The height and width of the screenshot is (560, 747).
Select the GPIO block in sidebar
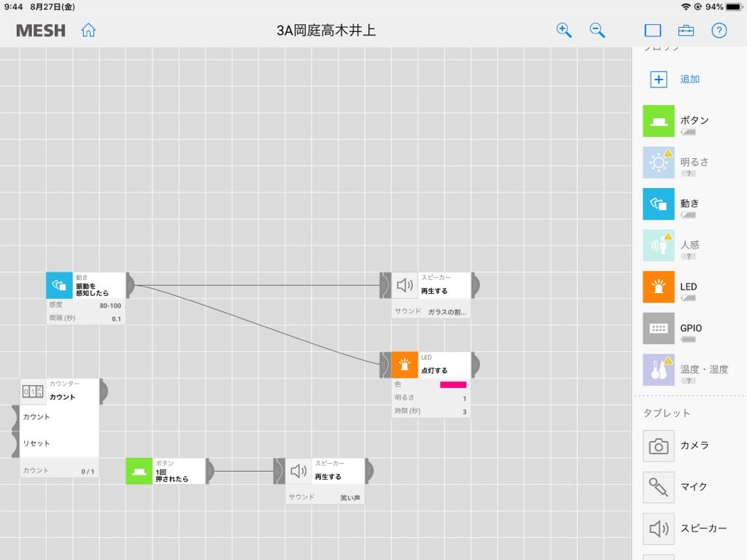pos(659,328)
